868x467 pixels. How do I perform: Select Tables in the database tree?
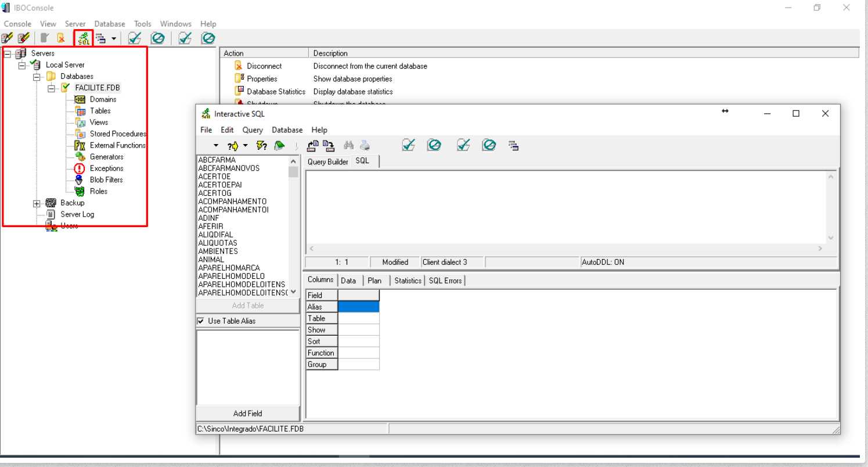[x=100, y=111]
